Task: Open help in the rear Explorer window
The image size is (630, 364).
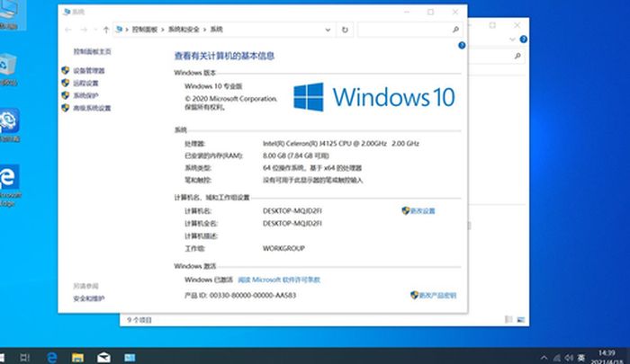Action: click(523, 39)
